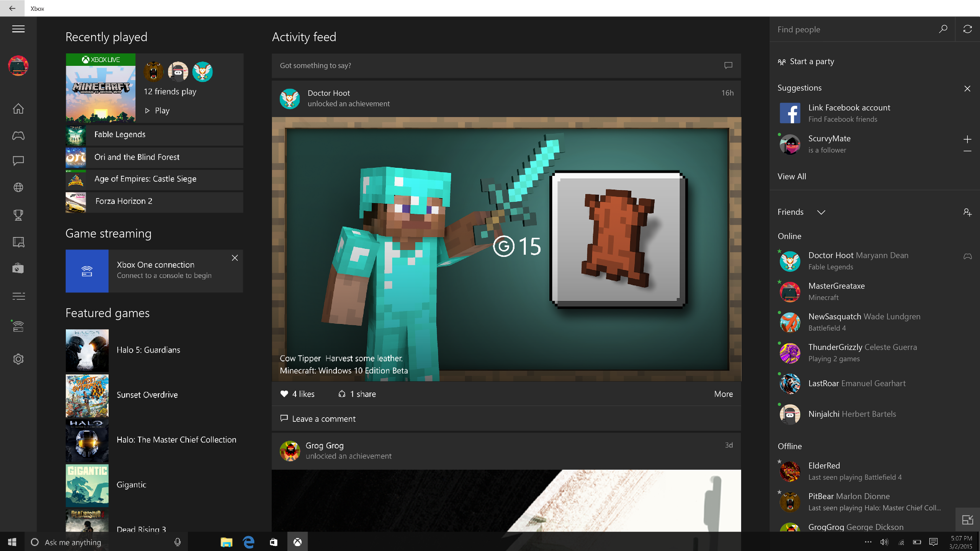The width and height of the screenshot is (980, 551).
Task: View Achievements via the trophy icon
Action: [18, 215]
